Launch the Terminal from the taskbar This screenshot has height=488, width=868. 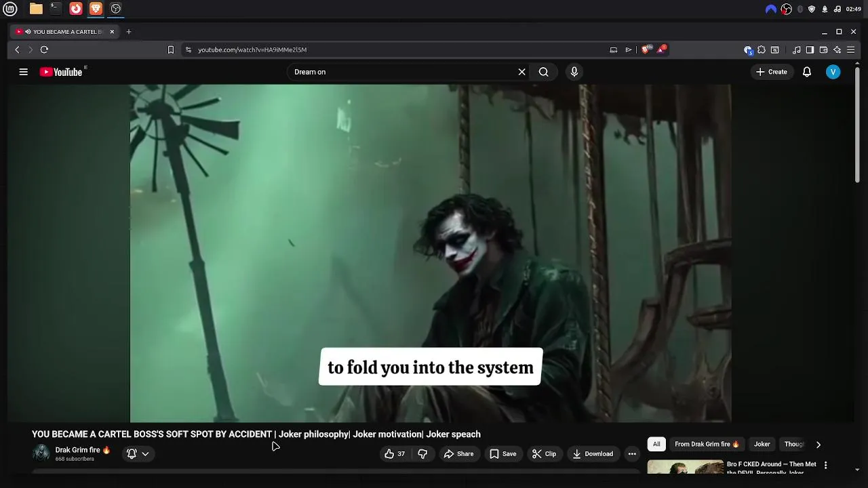tap(56, 9)
